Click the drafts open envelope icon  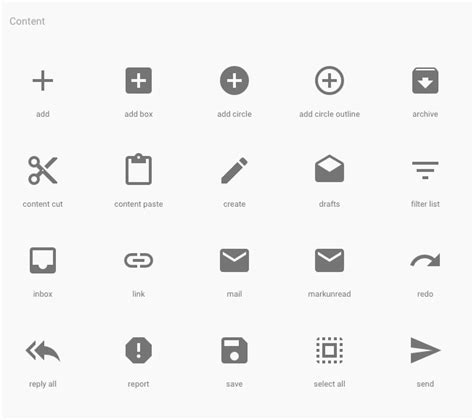[x=329, y=169]
